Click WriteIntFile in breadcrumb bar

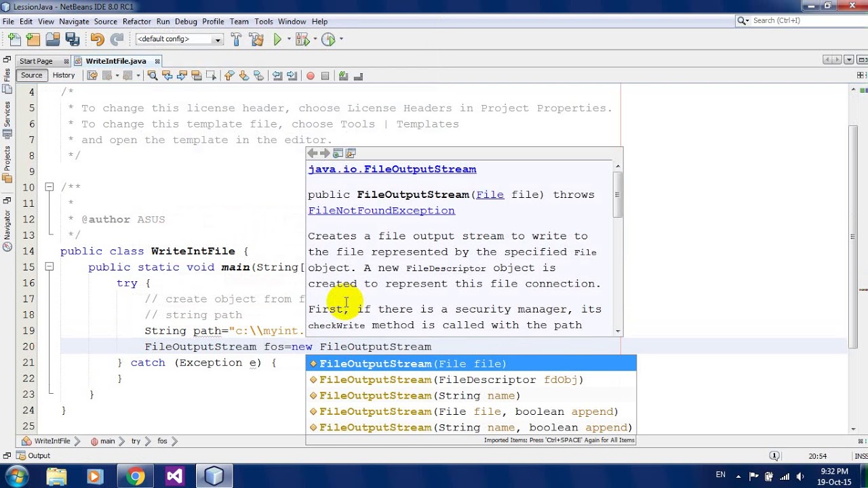point(47,441)
